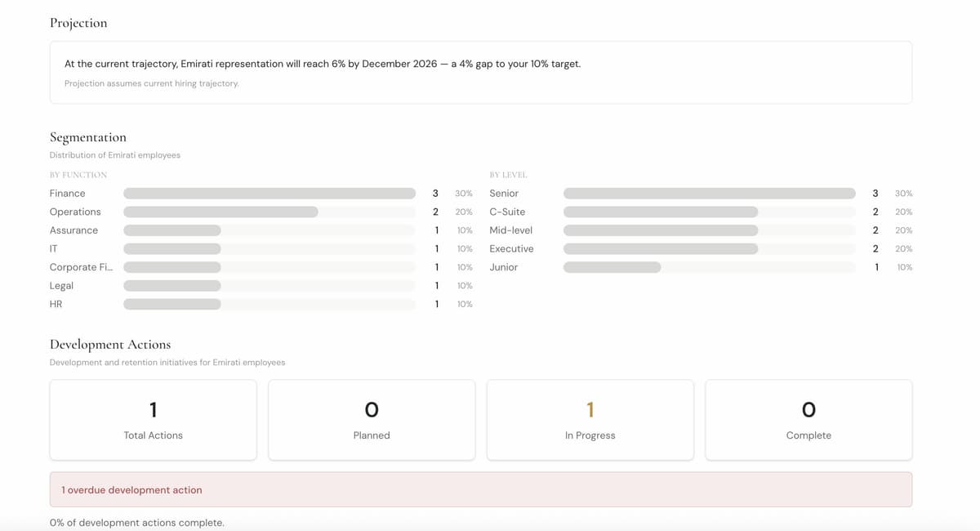
Task: Click the Executive row label
Action: [511, 248]
